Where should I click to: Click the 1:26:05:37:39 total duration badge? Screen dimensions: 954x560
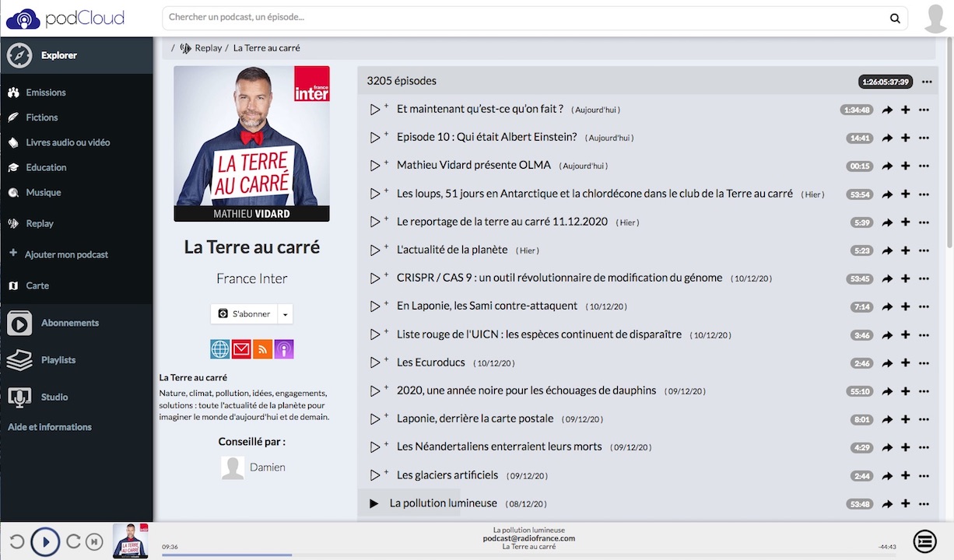(885, 82)
